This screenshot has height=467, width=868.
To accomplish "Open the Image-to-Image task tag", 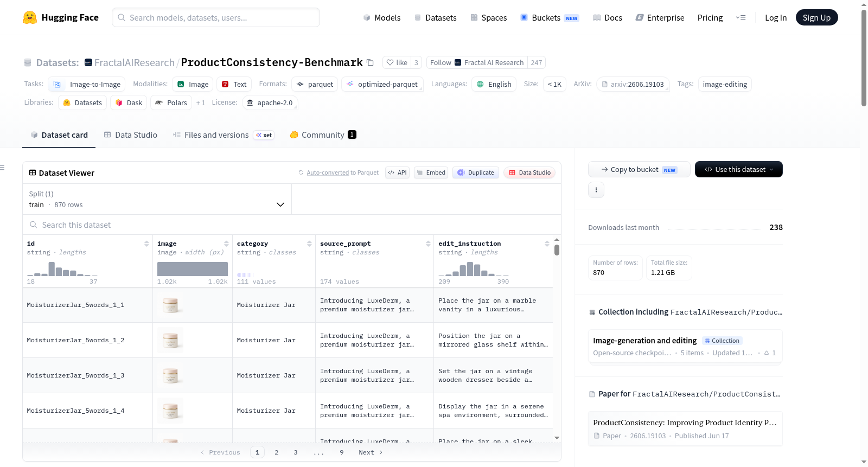I will [x=87, y=84].
